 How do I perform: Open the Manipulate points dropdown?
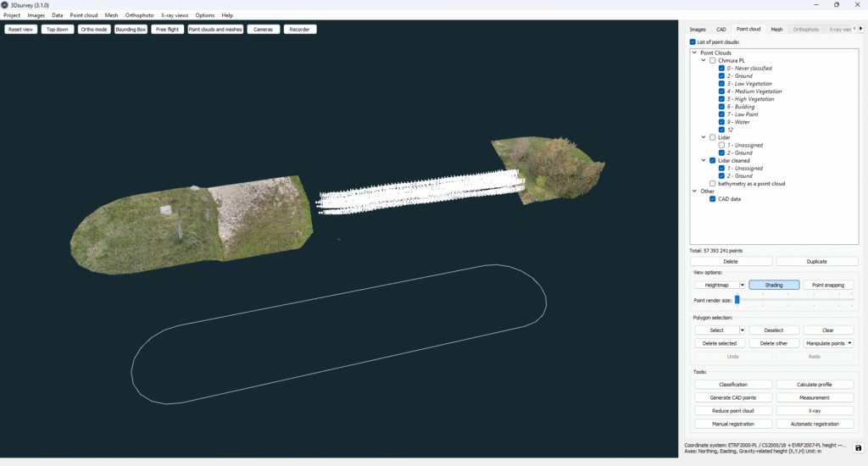tap(828, 344)
